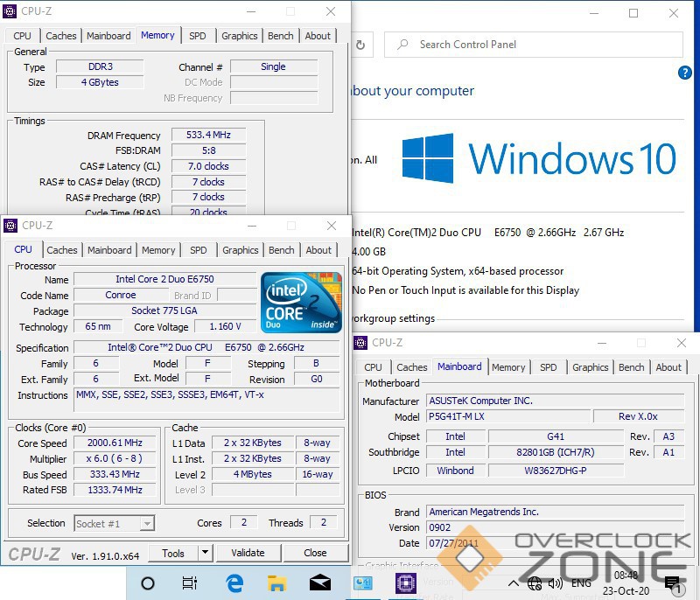700x600 pixels.
Task: Click the Control Panel help question mark icon
Action: tap(685, 73)
